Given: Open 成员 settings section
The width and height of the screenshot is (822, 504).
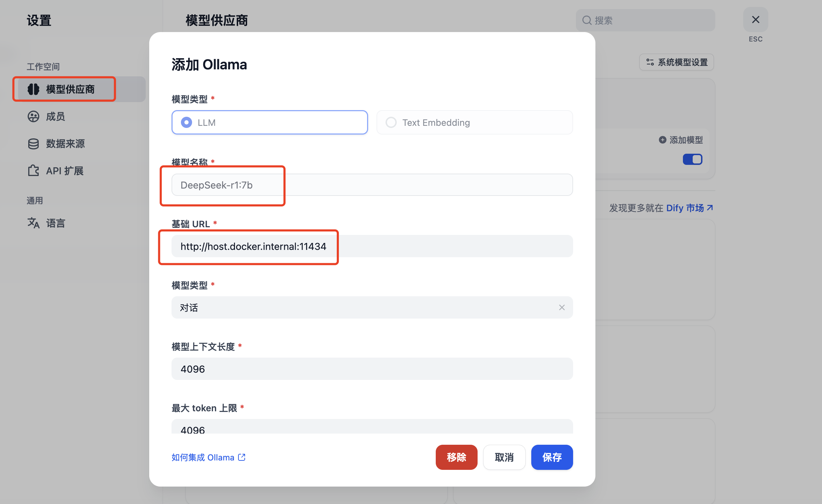Looking at the screenshot, I should pyautogui.click(x=56, y=116).
